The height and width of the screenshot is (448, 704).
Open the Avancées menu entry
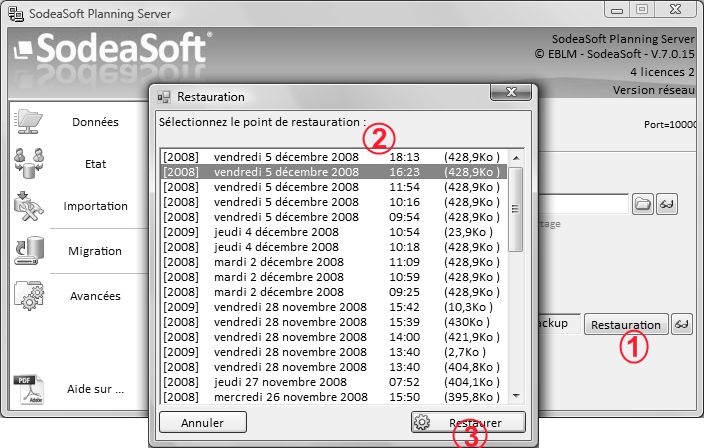[95, 296]
